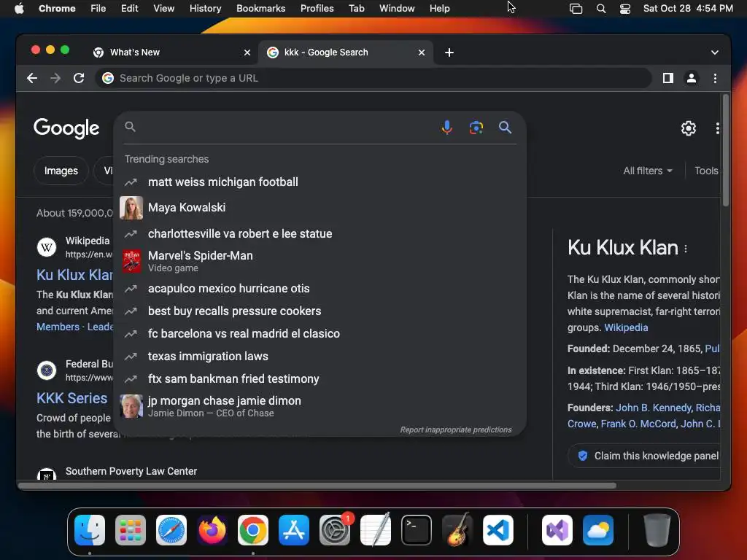Select matt weiss michigan football suggestion
Image resolution: width=747 pixels, height=560 pixels.
click(x=320, y=182)
